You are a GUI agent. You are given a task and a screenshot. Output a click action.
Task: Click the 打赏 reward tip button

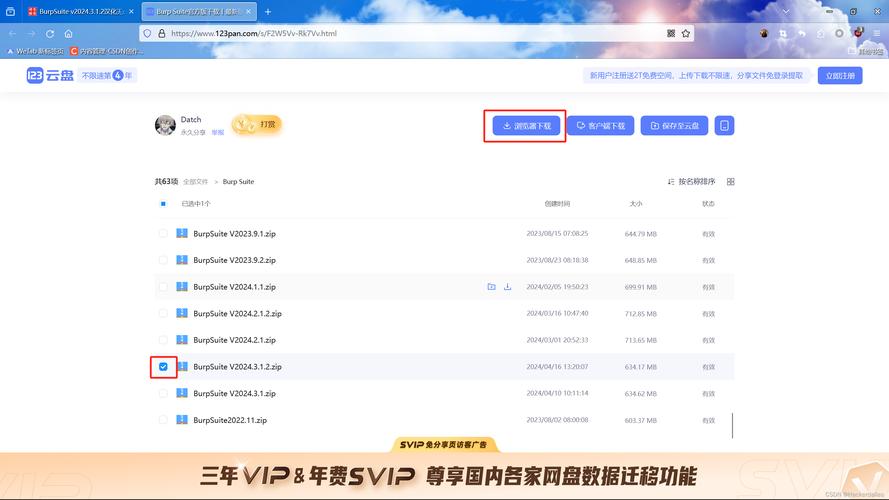pos(257,125)
